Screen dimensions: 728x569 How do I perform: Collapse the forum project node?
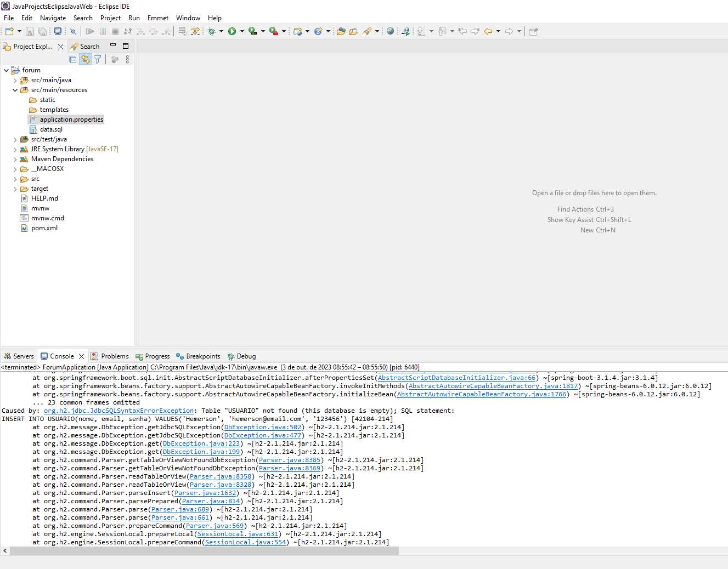point(6,70)
